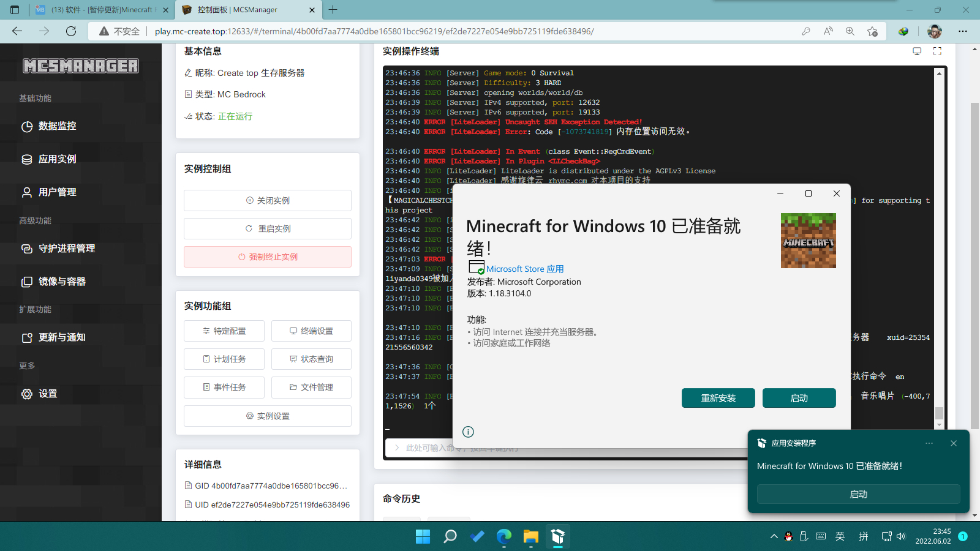Click the terminal scrollbar down arrow
Screen dimensions: 980x551
click(x=939, y=424)
